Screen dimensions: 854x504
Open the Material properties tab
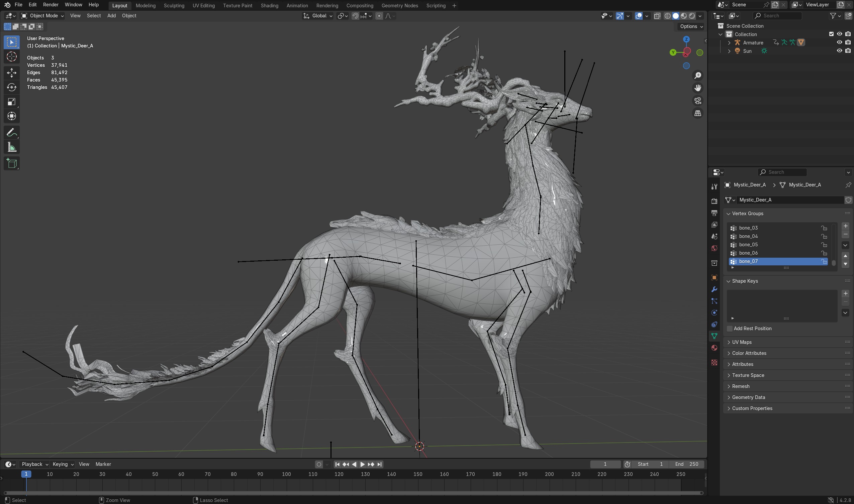point(714,348)
